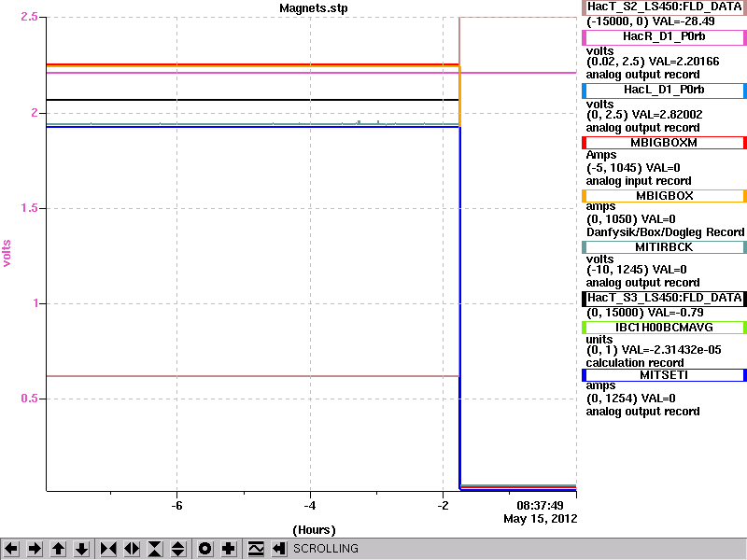Click the circle auto-scale toolbar icon
747x560 pixels.
[x=204, y=549]
